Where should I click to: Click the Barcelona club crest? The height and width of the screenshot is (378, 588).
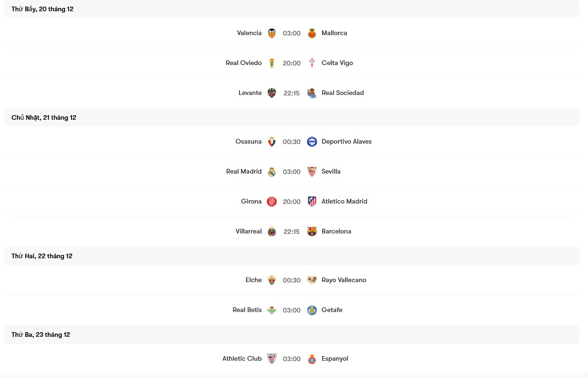point(312,232)
